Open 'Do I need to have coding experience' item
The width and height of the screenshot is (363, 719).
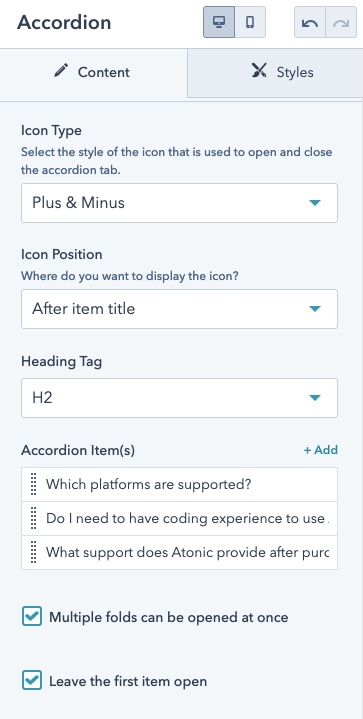(x=179, y=518)
